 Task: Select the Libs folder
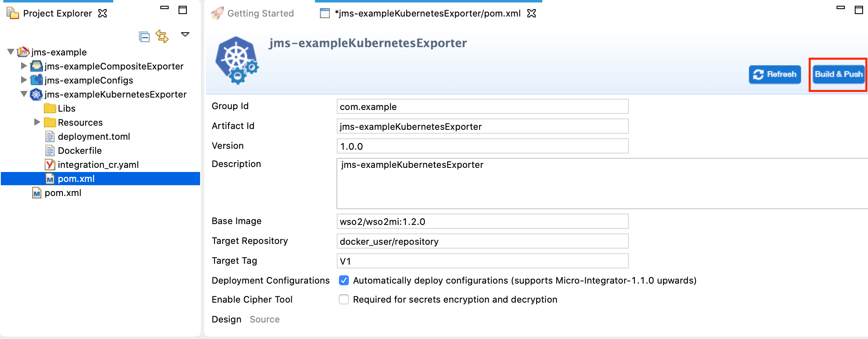click(x=67, y=108)
